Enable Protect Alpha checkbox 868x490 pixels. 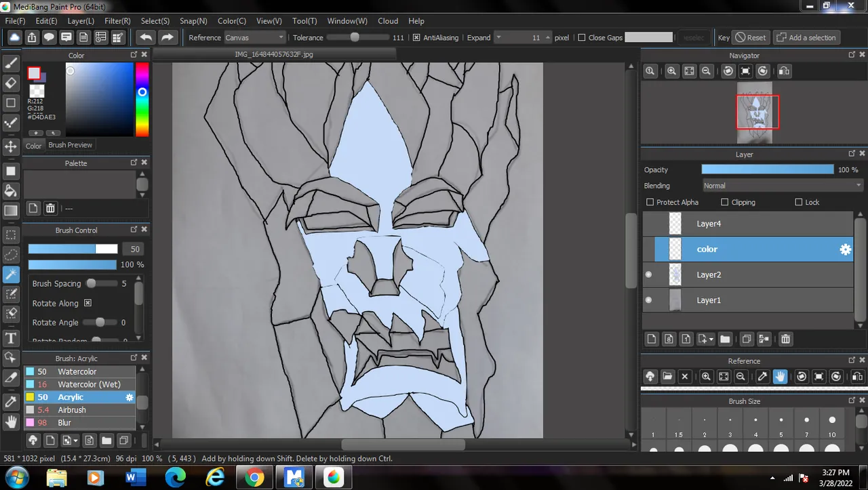pyautogui.click(x=650, y=202)
